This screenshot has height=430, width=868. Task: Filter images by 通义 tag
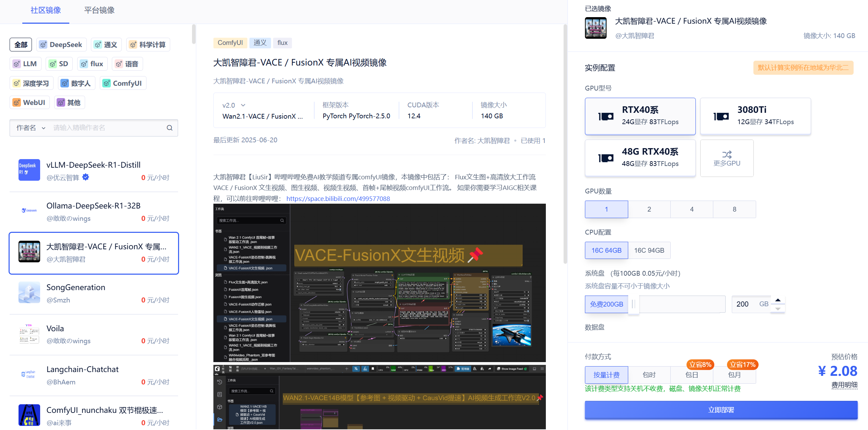106,45
